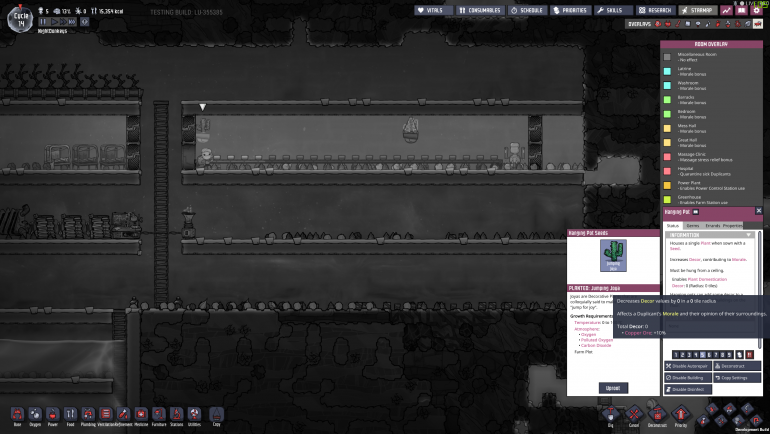Image resolution: width=770 pixels, height=434 pixels.
Task: Show the Temperature overlay
Action: 678,24
